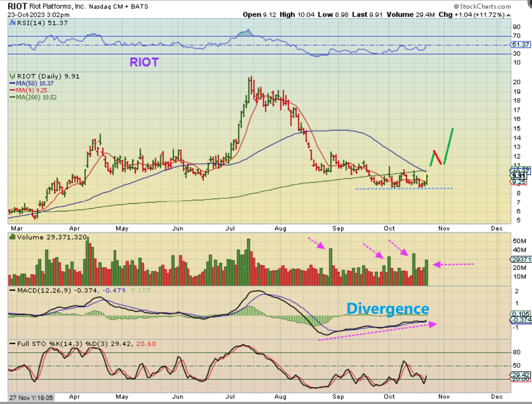Open the ©StockCharts.com attribution text
The width and height of the screenshot is (532, 404).
(482, 6)
